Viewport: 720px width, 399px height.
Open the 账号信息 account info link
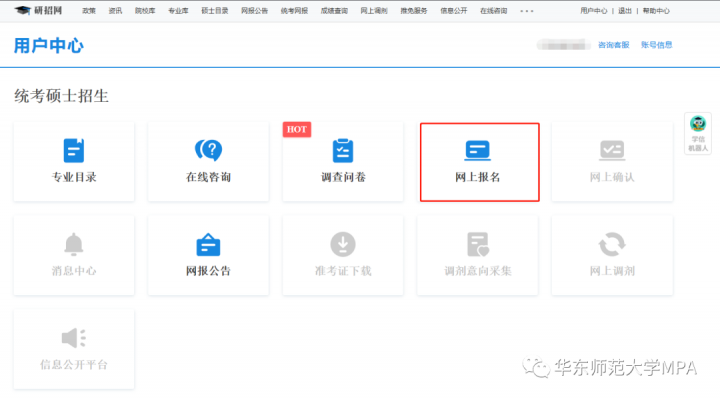[x=657, y=45]
